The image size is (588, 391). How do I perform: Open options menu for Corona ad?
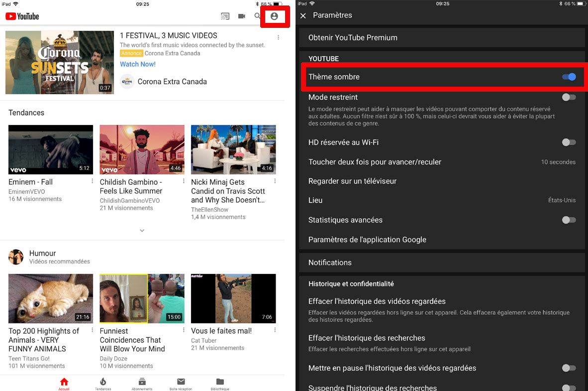tap(278, 37)
